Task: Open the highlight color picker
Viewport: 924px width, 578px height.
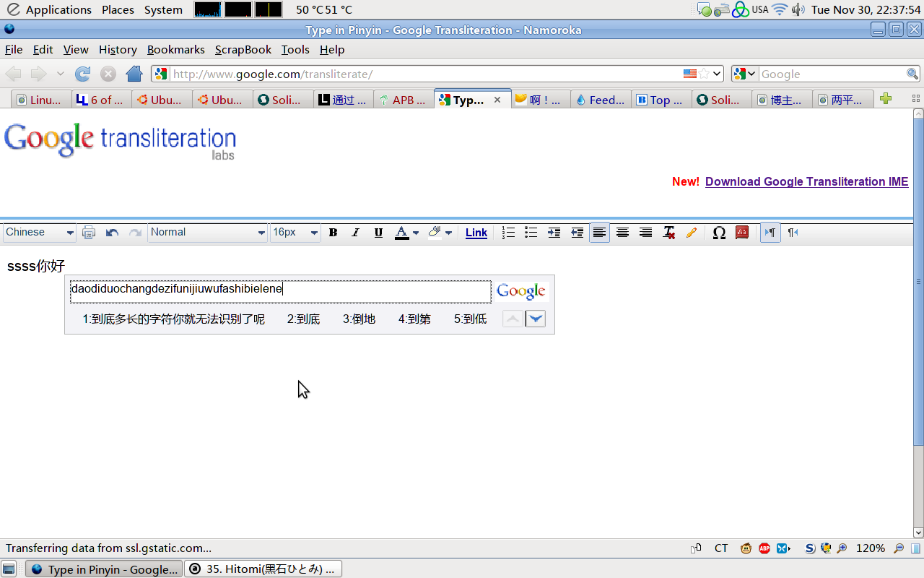Action: click(439, 233)
